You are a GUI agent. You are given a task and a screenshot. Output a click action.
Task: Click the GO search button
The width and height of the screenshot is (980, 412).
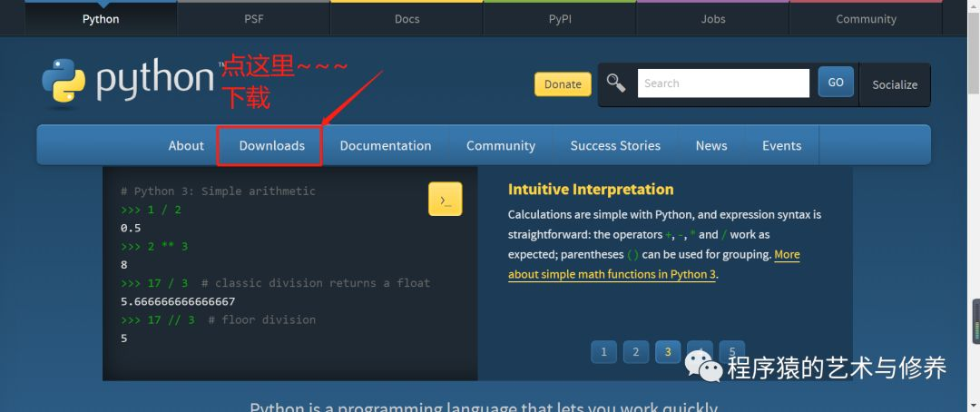(836, 82)
